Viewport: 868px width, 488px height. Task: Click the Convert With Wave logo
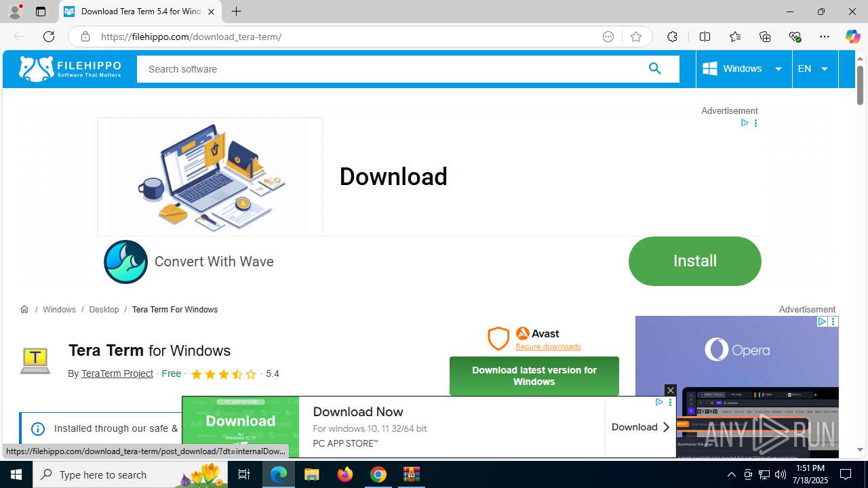tap(125, 262)
